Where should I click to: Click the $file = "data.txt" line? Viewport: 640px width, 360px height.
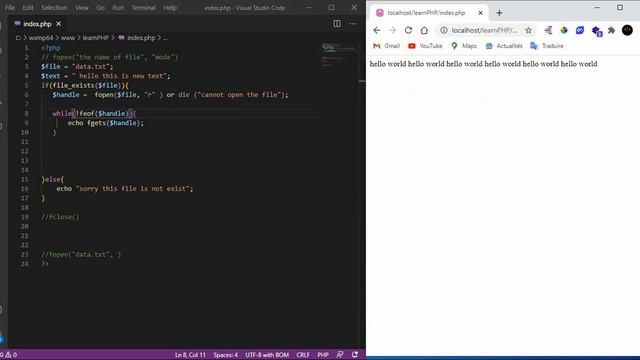pos(77,67)
